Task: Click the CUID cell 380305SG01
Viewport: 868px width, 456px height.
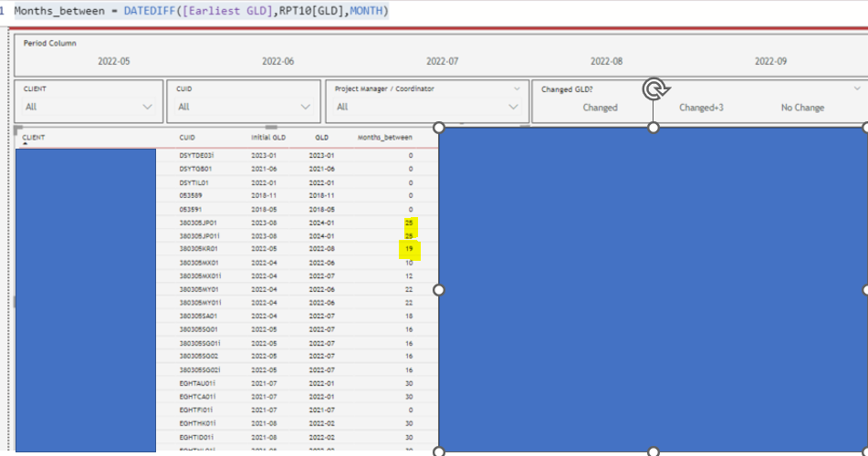Action: [x=199, y=329]
